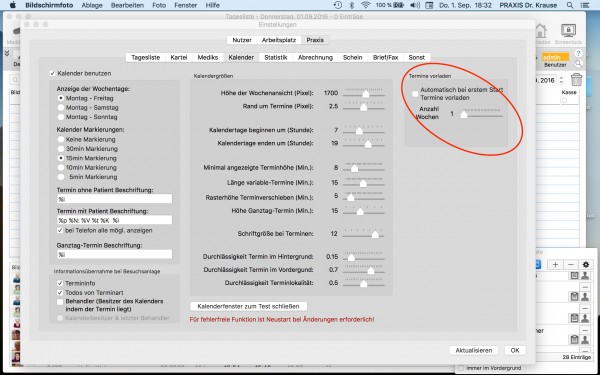Viewport: 600px width, 375px height.
Task: Click Ganztag-Termin Beschriftung field
Action: pyautogui.click(x=114, y=254)
